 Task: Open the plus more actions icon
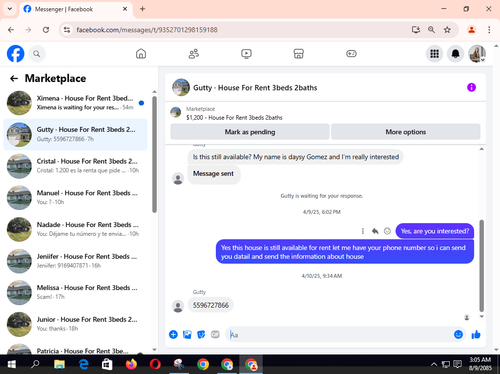pyautogui.click(x=173, y=334)
